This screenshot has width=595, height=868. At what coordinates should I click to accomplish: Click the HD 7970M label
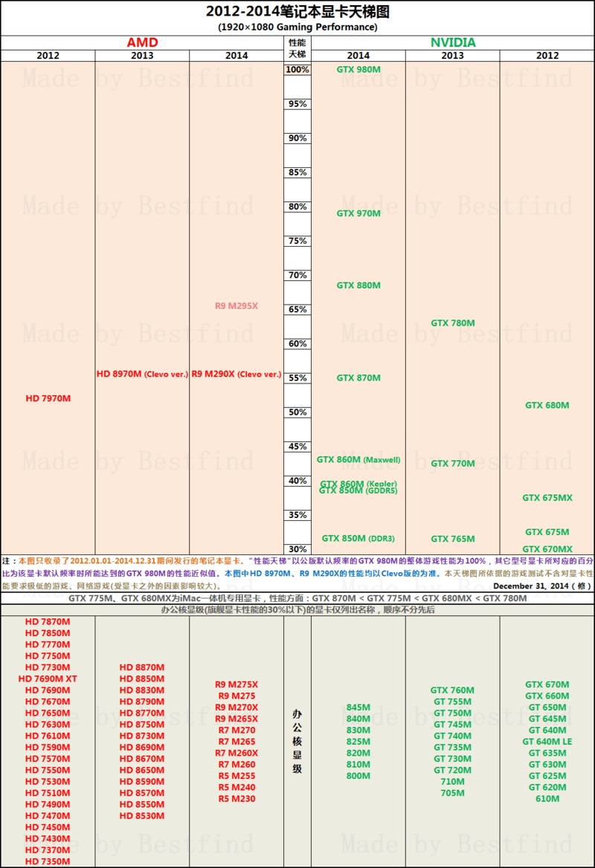(x=48, y=398)
